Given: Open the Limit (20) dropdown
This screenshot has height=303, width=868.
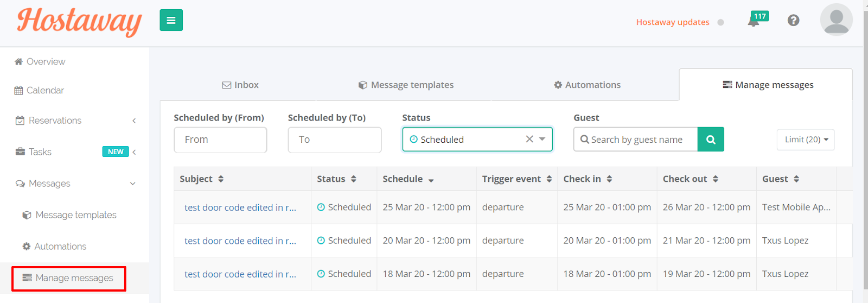Looking at the screenshot, I should [806, 140].
